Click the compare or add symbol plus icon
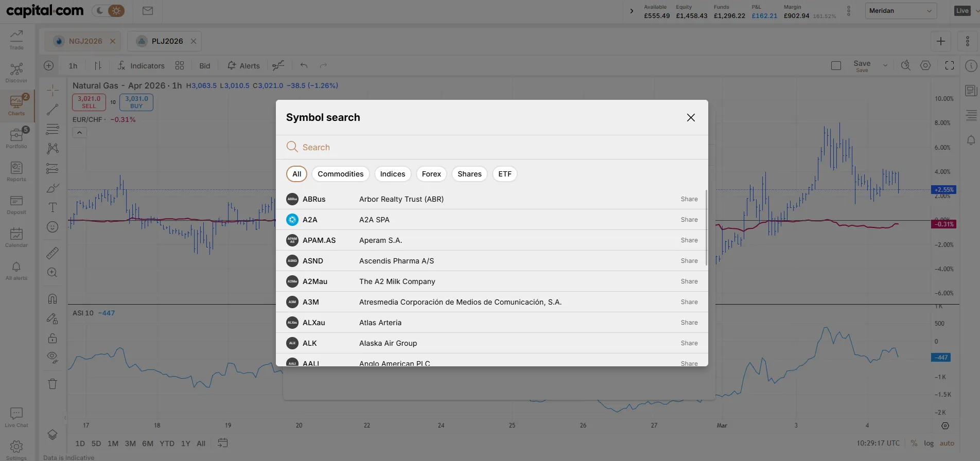This screenshot has width=980, height=461. [x=48, y=65]
